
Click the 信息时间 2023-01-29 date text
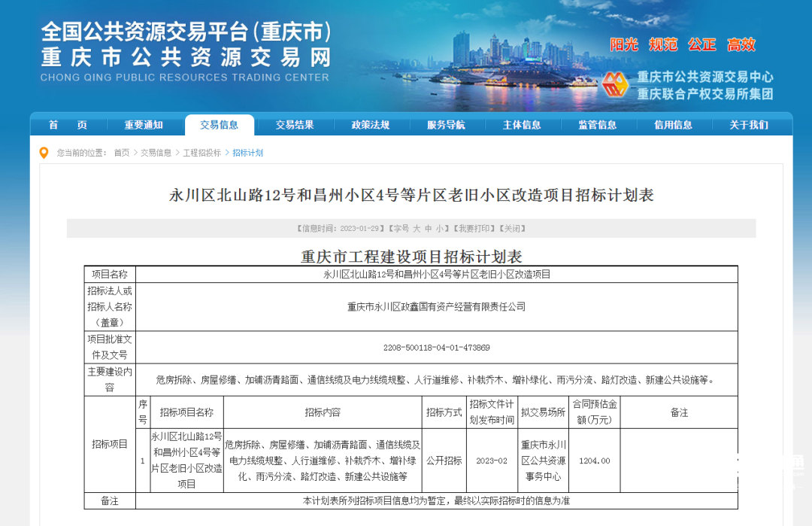(x=339, y=229)
